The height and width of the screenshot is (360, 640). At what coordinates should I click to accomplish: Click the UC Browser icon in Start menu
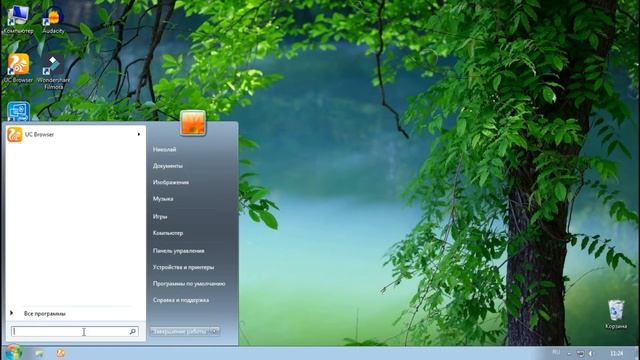click(x=15, y=134)
